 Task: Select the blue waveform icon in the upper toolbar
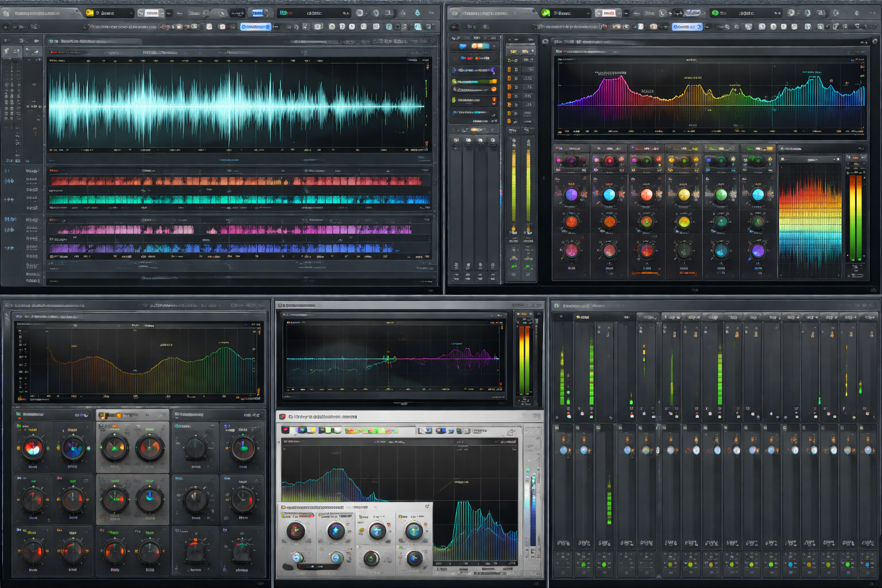pyautogui.click(x=258, y=12)
